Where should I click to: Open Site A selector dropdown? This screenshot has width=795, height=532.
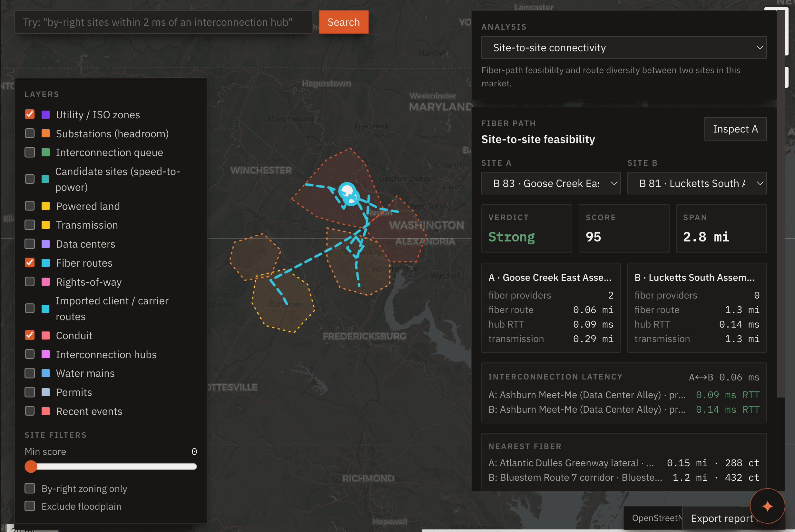tap(551, 183)
